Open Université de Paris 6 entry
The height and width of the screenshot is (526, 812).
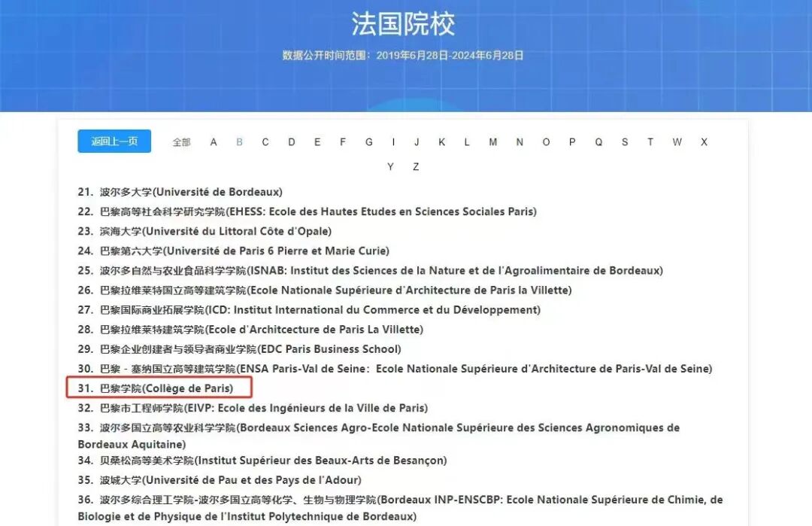233,251
